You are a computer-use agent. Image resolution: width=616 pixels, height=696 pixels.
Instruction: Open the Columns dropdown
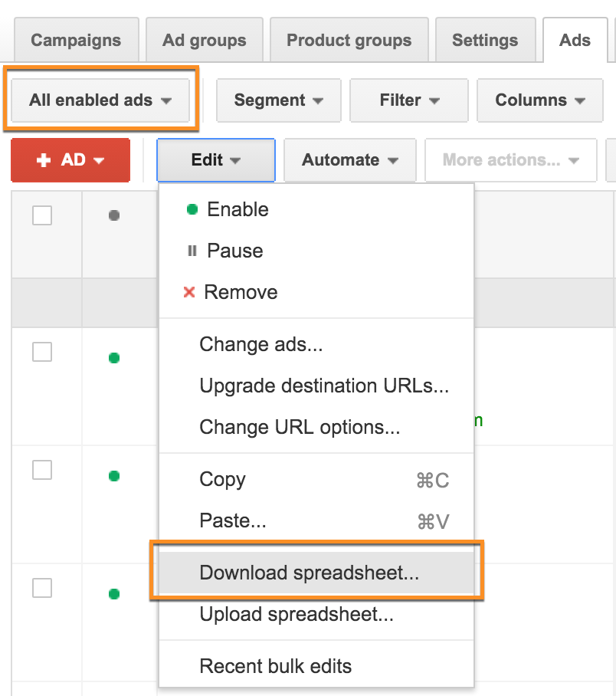(x=539, y=100)
